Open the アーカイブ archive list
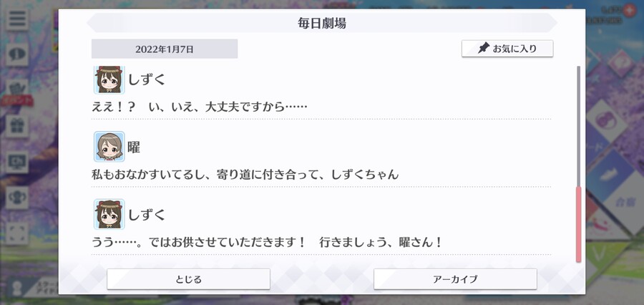This screenshot has height=305, width=644. point(455,279)
